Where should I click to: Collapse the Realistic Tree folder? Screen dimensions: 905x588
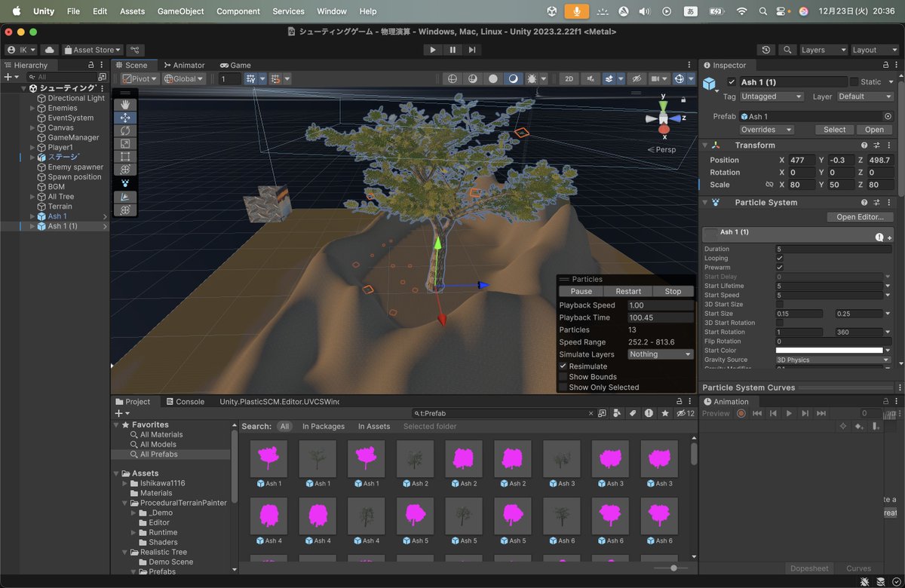coord(125,553)
